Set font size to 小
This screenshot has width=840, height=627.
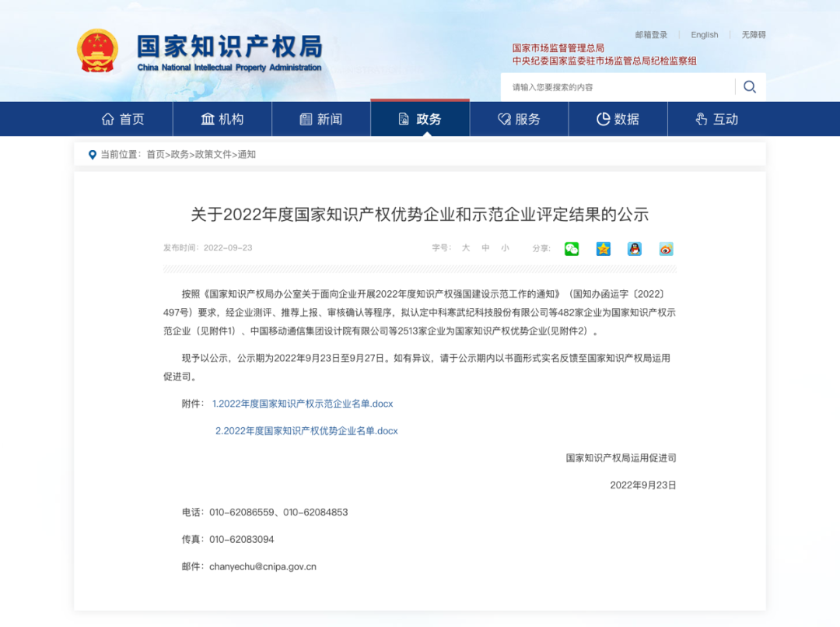pyautogui.click(x=505, y=248)
